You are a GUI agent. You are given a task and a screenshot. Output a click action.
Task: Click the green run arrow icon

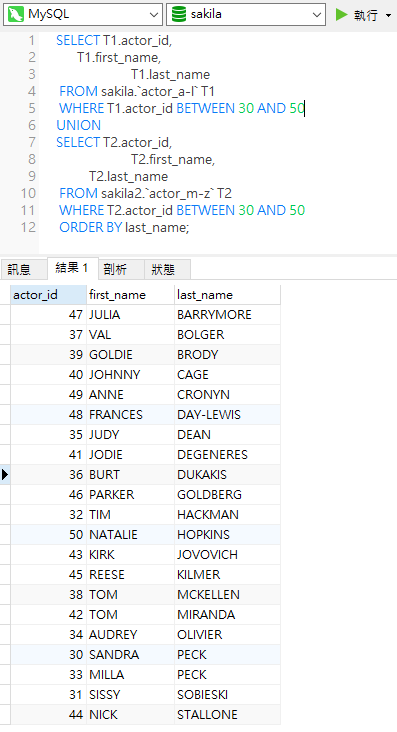coord(342,14)
